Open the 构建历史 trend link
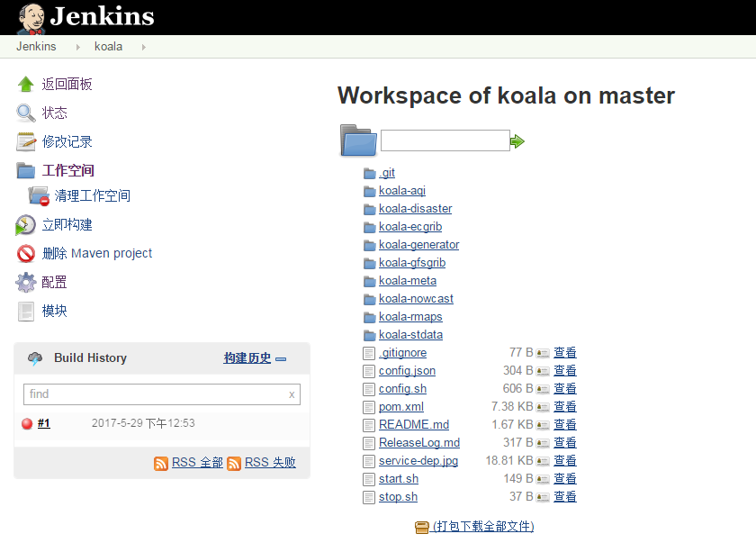The height and width of the screenshot is (552, 756). point(247,358)
